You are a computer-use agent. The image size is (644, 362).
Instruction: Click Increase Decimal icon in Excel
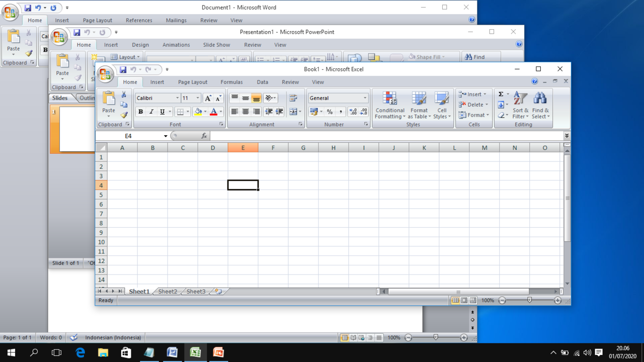pos(353,112)
